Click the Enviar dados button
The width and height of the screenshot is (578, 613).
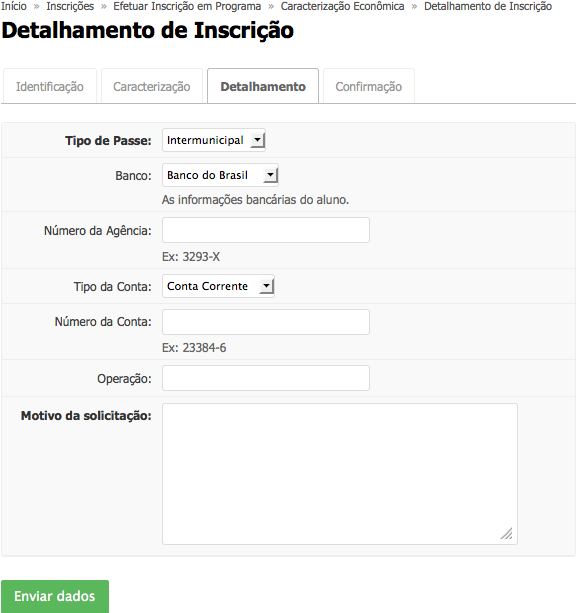coord(55,596)
